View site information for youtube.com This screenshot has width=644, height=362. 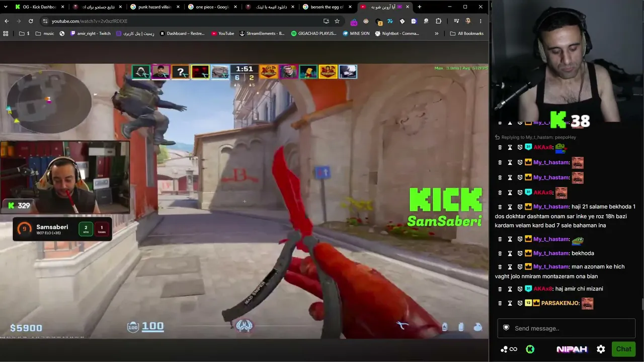(x=45, y=21)
